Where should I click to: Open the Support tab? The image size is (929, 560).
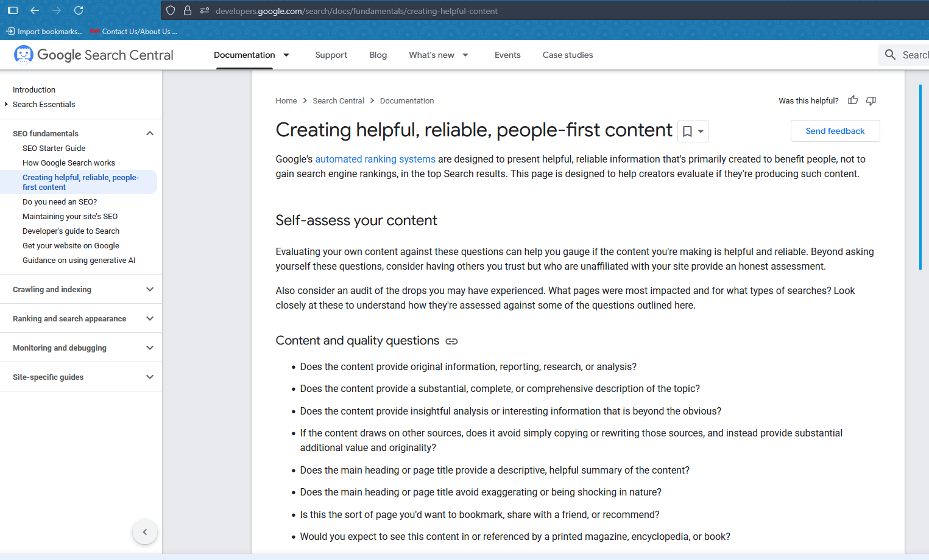click(x=331, y=55)
